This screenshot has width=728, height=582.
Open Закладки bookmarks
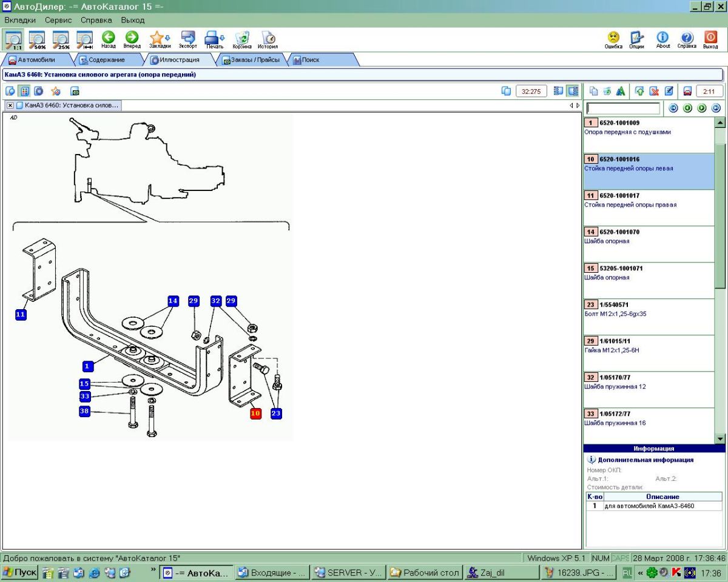pos(160,39)
